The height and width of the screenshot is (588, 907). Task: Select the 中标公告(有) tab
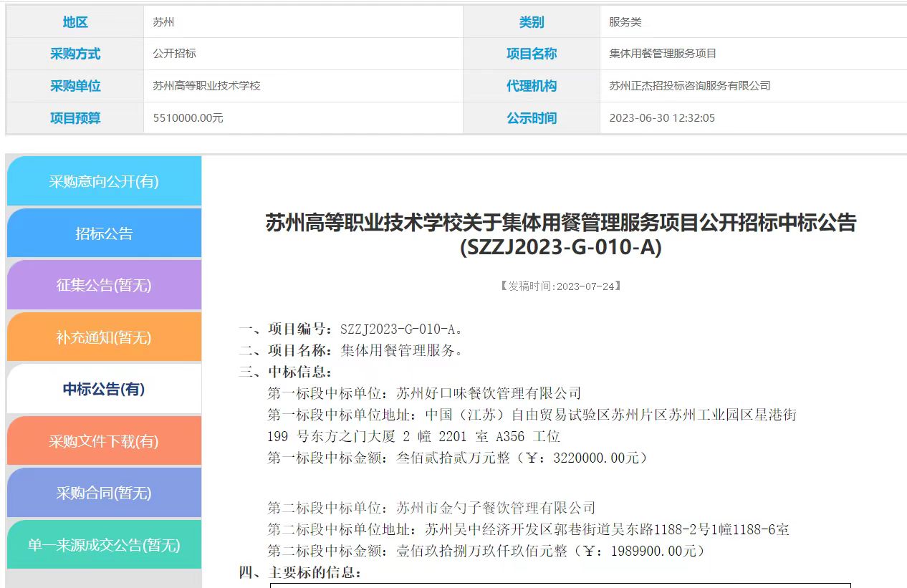pyautogui.click(x=104, y=389)
